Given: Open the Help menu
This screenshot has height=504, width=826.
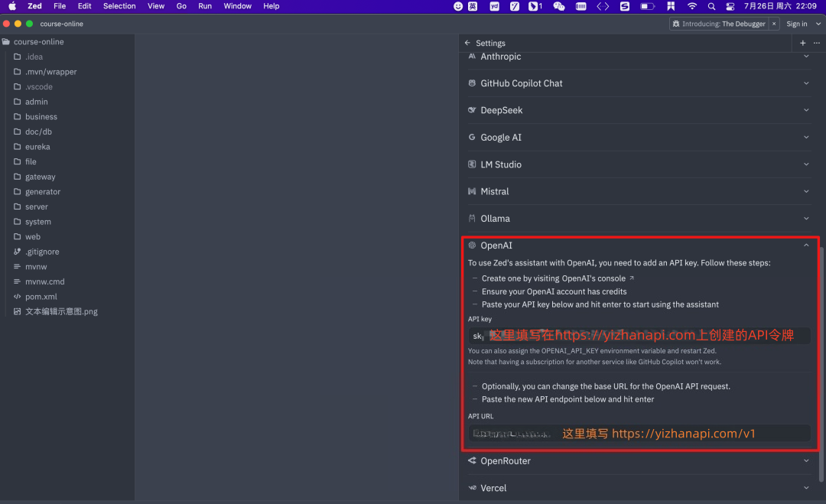Looking at the screenshot, I should click(x=272, y=6).
